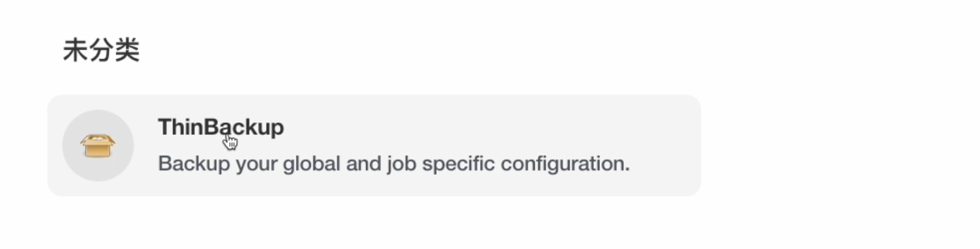Viewport: 980px width, 249px height.
Task: Open the ThinBackup title link
Action: click(221, 127)
